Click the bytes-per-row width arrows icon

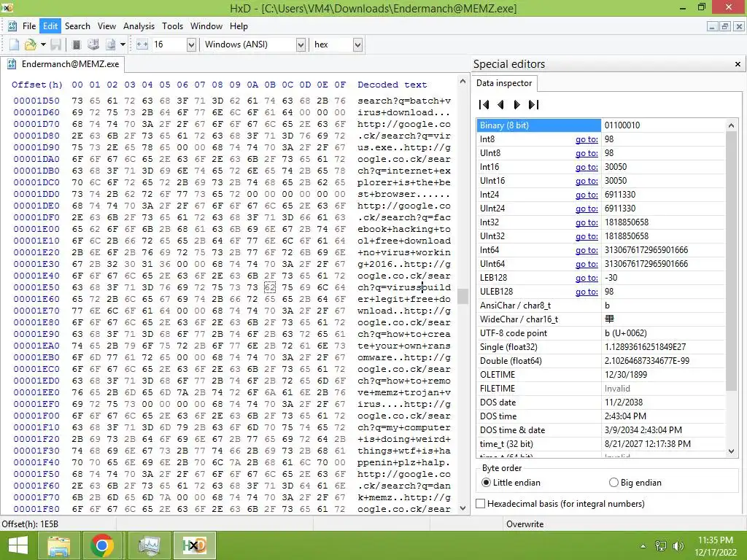142,44
